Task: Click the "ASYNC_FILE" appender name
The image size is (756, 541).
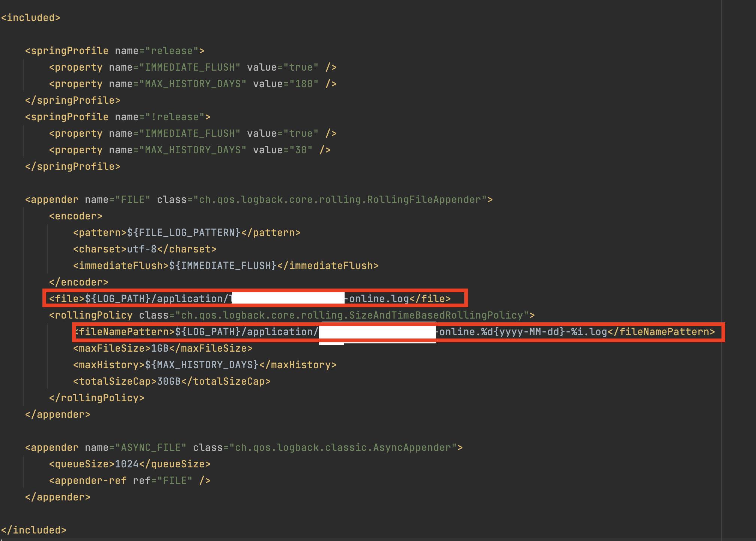Action: [151, 447]
